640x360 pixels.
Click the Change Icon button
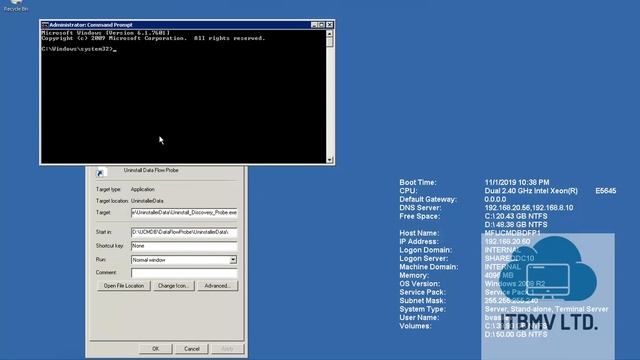pyautogui.click(x=173, y=286)
